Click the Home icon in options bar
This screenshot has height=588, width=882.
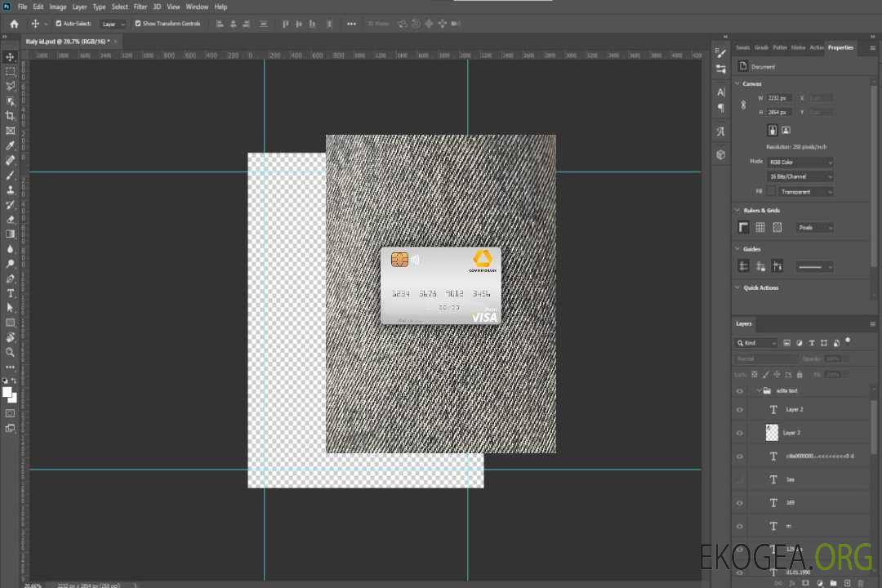coord(14,24)
